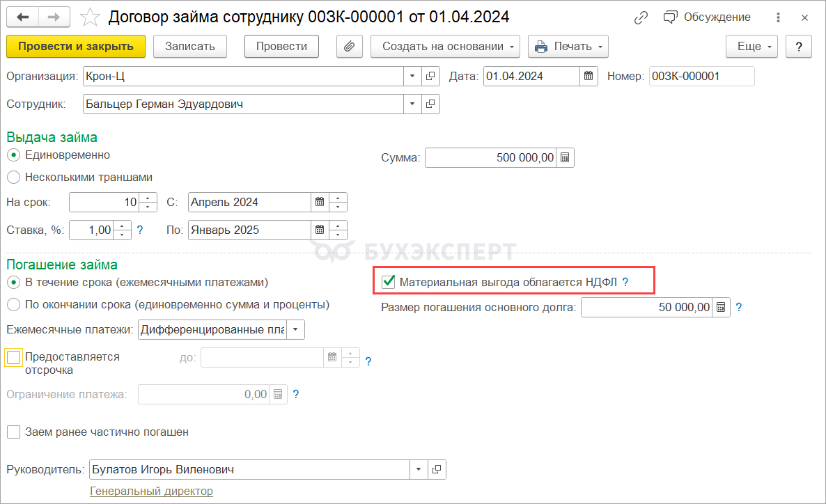Copy the document link with the chain icon
This screenshot has width=826, height=504.
(x=641, y=17)
